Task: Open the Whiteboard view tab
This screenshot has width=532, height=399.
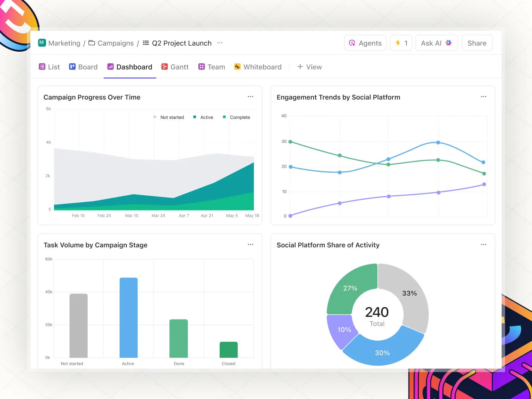Action: click(258, 67)
